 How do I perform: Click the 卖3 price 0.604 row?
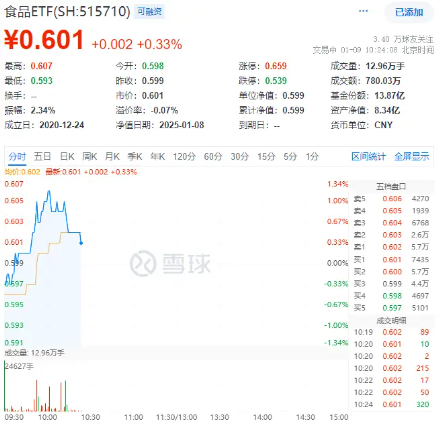[391, 223]
